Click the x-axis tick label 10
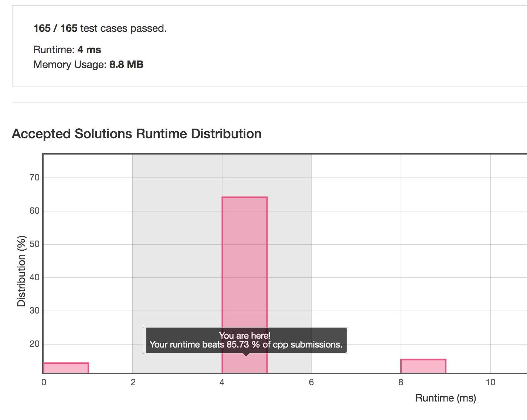 [490, 382]
